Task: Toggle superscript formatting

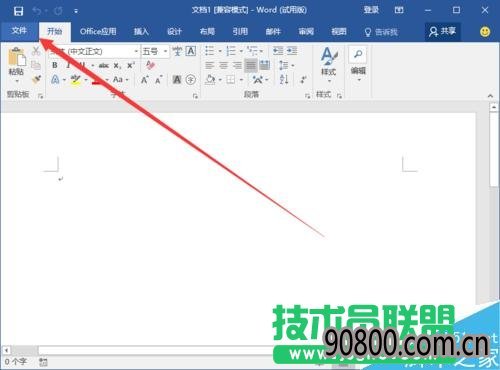Action: point(131,65)
